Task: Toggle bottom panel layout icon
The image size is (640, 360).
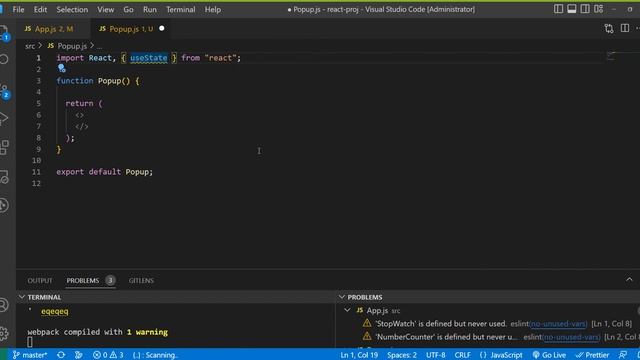Action: click(572, 9)
